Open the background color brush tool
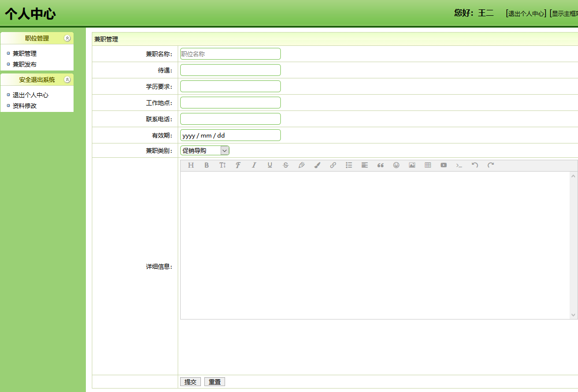 coord(317,165)
